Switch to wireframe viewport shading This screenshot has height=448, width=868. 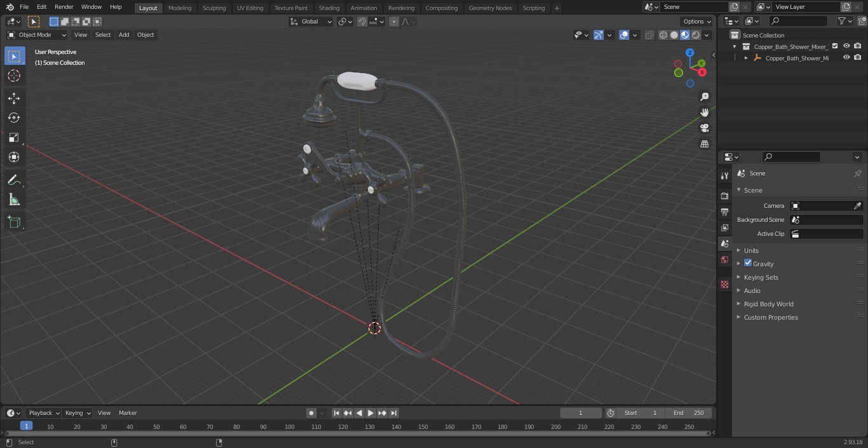(663, 35)
